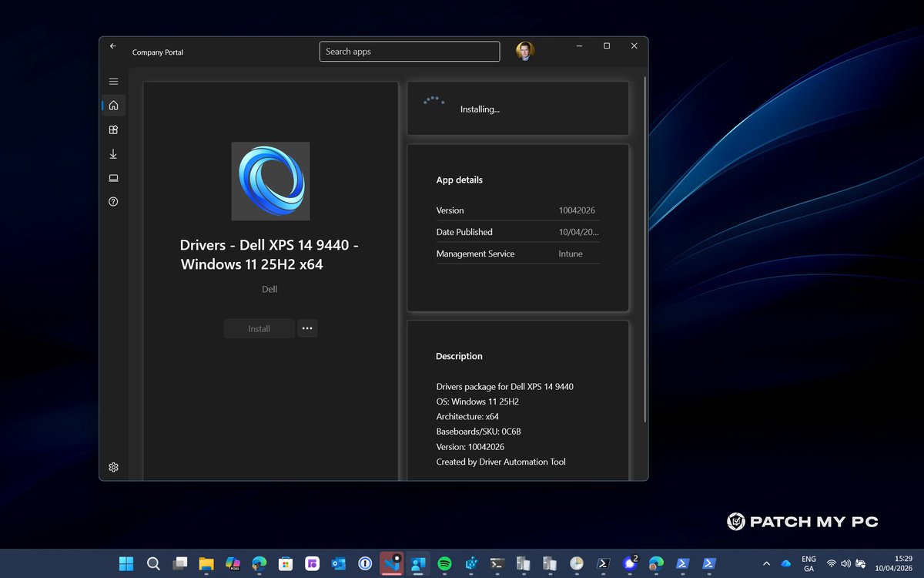The height and width of the screenshot is (578, 924).
Task: Click the Dell driver package app icon
Action: pyautogui.click(x=270, y=181)
